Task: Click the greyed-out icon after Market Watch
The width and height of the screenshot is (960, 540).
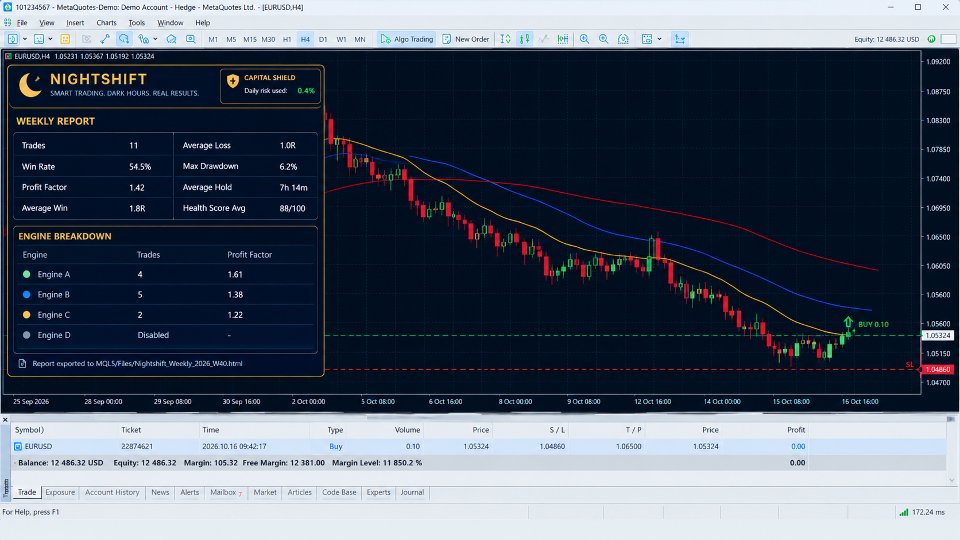Action: tap(86, 39)
